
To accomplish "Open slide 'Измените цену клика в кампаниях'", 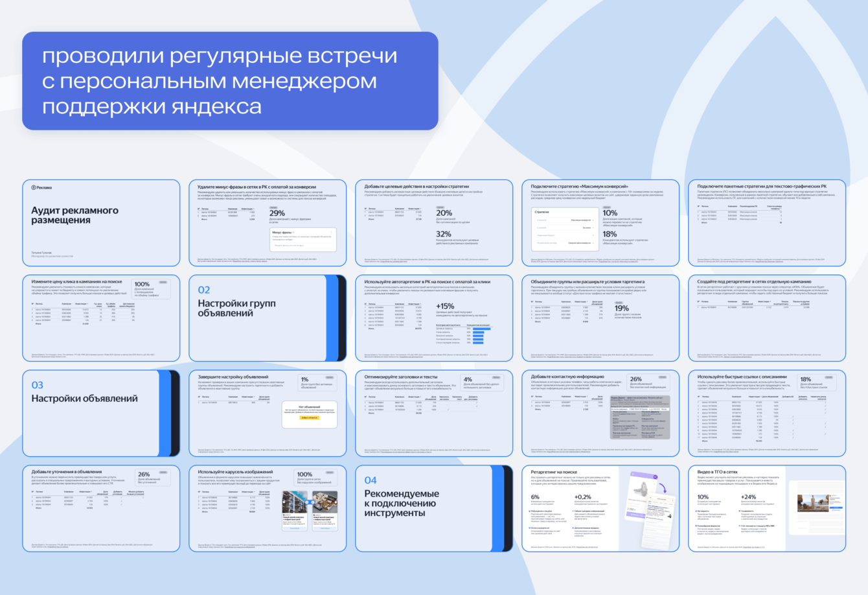I will [x=101, y=318].
